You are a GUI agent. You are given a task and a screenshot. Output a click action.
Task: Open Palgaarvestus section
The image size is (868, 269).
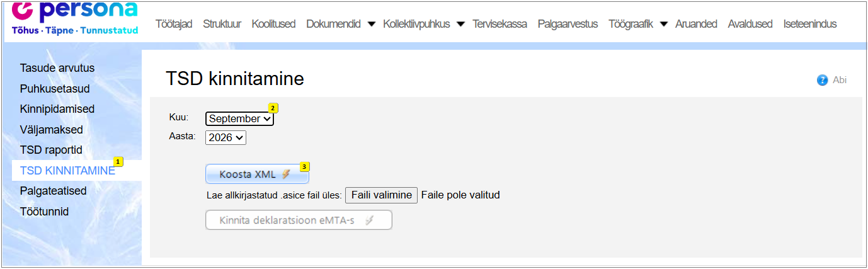tap(568, 24)
